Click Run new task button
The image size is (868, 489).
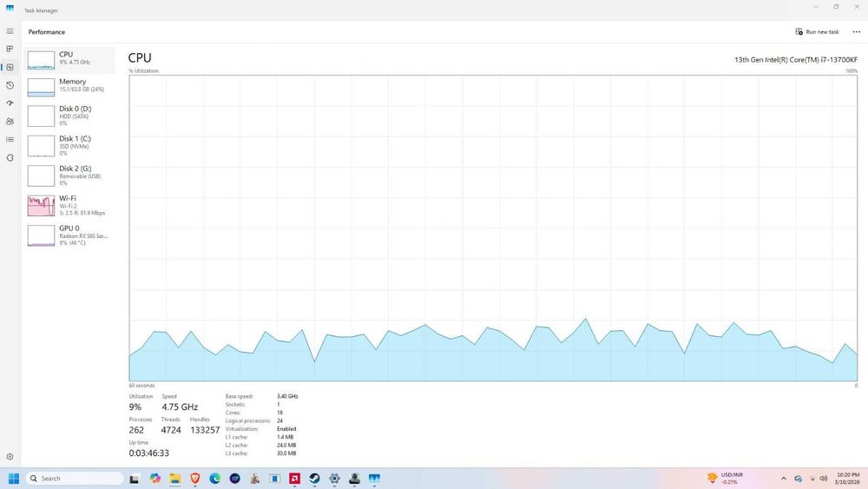point(817,31)
